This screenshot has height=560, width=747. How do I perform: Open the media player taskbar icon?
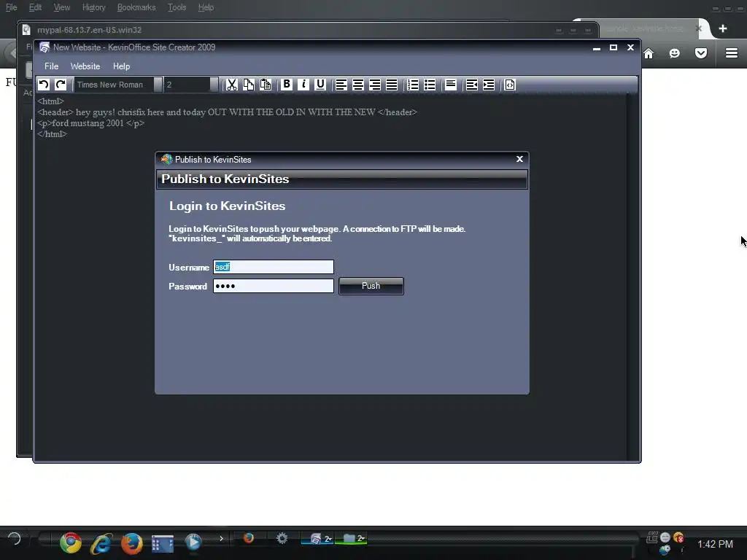point(193,542)
